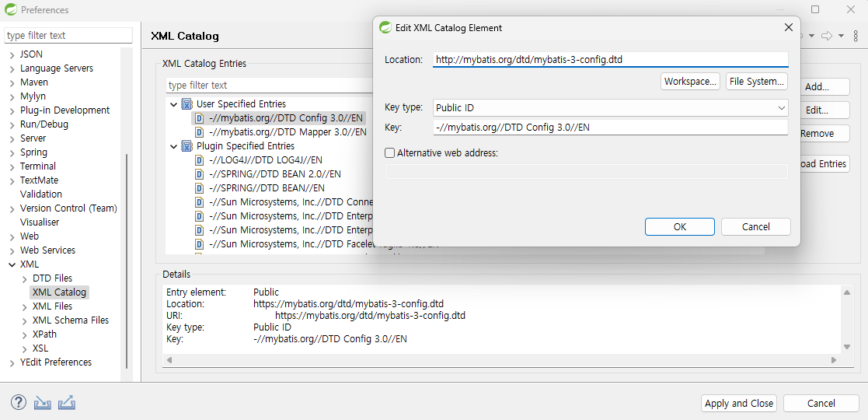Click the preferences filter text box

(x=68, y=36)
